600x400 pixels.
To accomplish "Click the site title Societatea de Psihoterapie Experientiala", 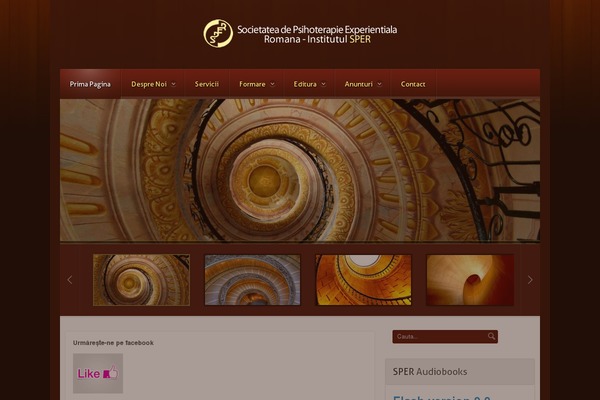I will pos(317,29).
